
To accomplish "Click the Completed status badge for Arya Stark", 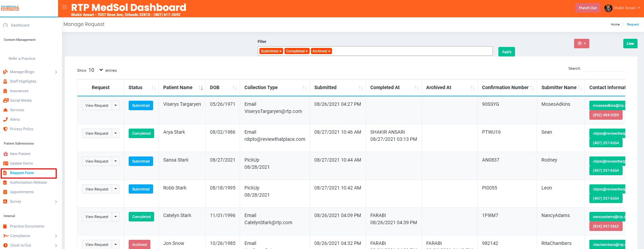I will [141, 133].
